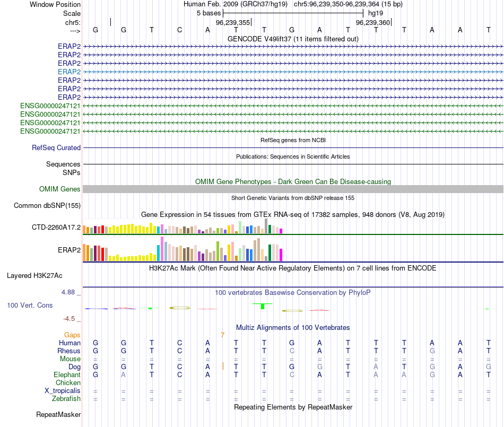
Task: Click tall gray bar in CTD-2260A17.2 chart
Action: (266, 226)
